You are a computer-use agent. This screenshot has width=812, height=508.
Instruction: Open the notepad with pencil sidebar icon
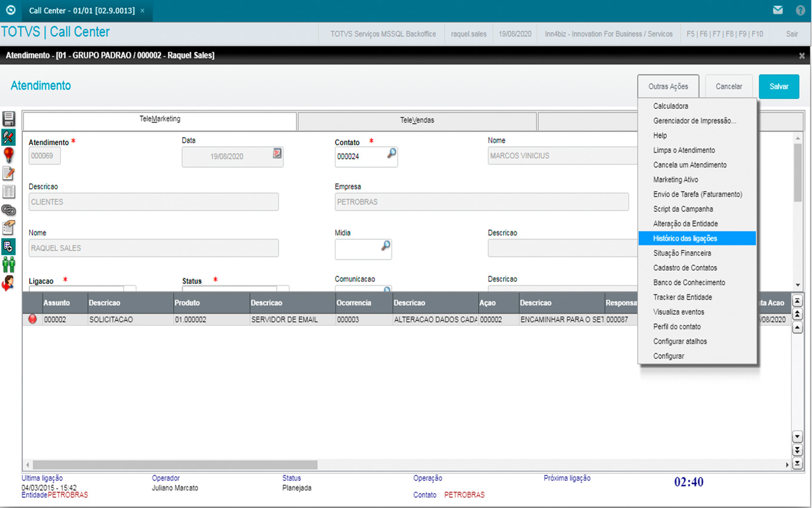click(9, 173)
